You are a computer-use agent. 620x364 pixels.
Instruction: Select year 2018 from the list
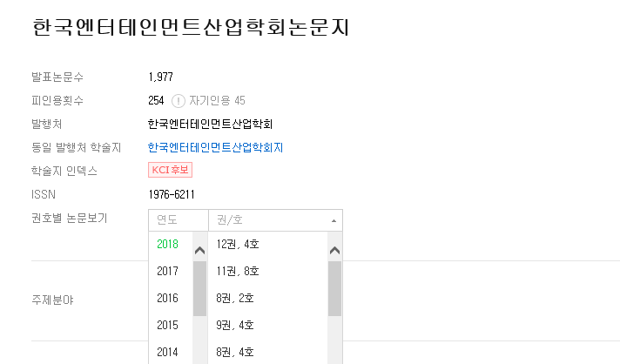tap(167, 245)
